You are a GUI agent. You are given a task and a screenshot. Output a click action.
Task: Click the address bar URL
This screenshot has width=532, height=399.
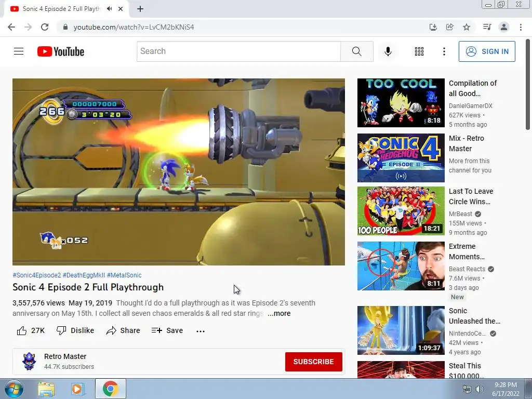pyautogui.click(x=134, y=27)
